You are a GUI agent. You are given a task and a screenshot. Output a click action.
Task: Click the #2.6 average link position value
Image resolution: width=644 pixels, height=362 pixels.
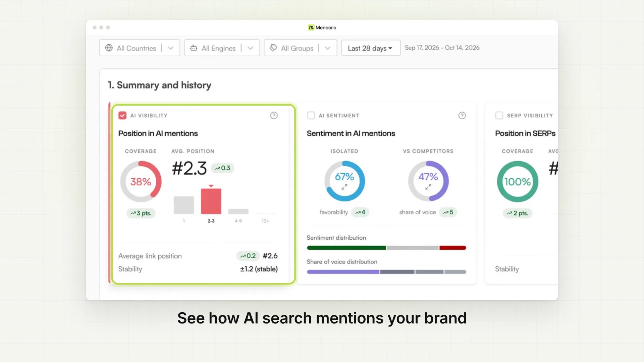coord(270,256)
